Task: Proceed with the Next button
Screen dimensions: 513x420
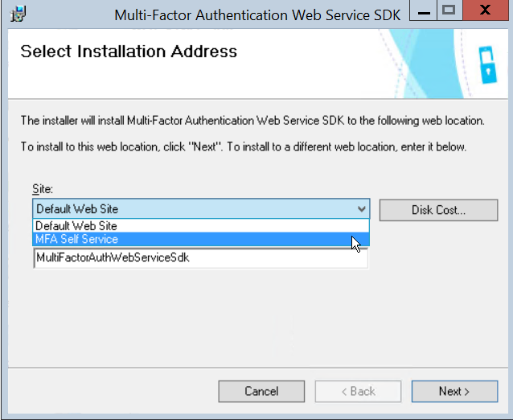Action: 453,391
